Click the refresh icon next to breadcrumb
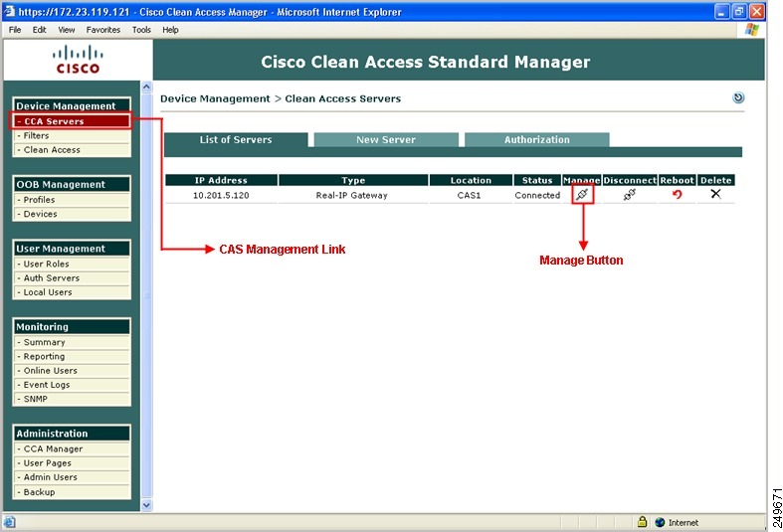 [738, 97]
